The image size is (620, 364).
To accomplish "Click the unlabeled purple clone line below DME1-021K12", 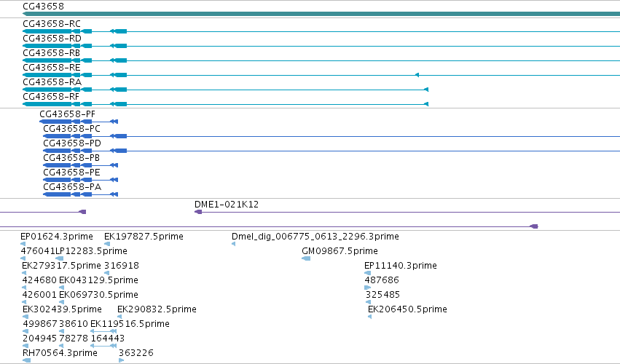I will pyautogui.click(x=269, y=226).
